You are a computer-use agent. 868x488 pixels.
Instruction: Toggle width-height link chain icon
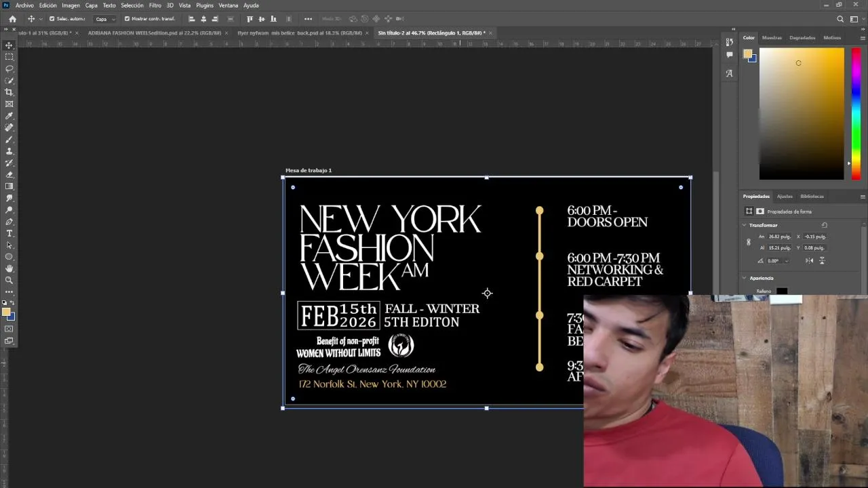[x=749, y=242]
